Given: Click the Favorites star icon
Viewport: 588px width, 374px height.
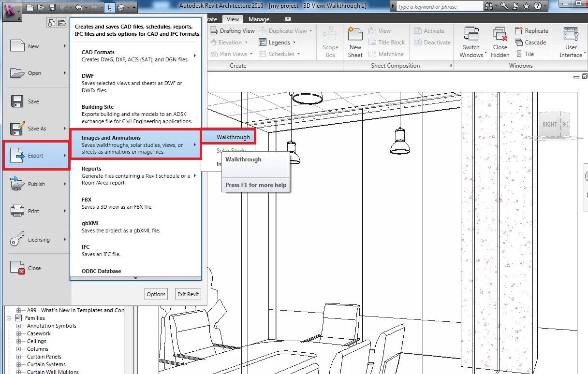Looking at the screenshot, I should coord(527,6).
